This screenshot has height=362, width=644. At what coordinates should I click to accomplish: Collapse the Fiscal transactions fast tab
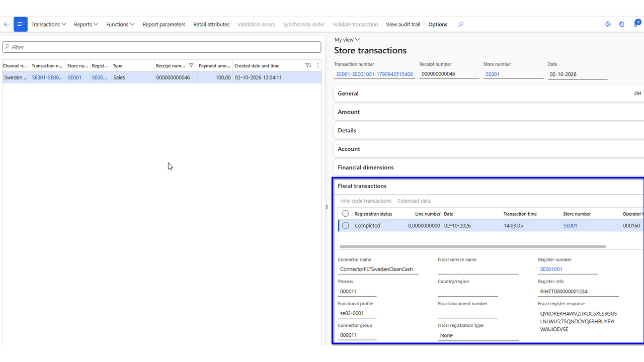(489, 186)
